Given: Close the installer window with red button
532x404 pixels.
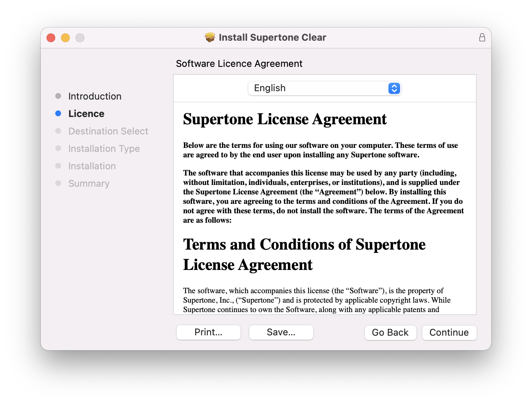Looking at the screenshot, I should (x=51, y=38).
